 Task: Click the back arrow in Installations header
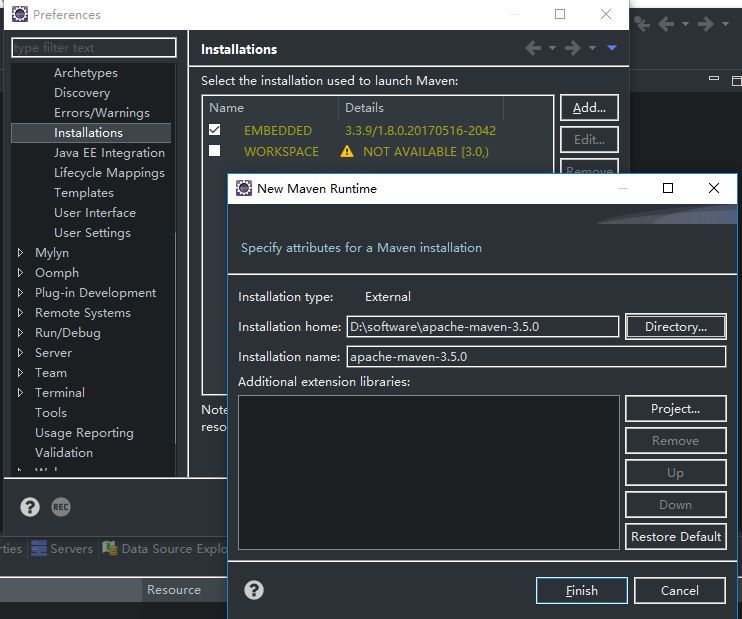[x=533, y=48]
